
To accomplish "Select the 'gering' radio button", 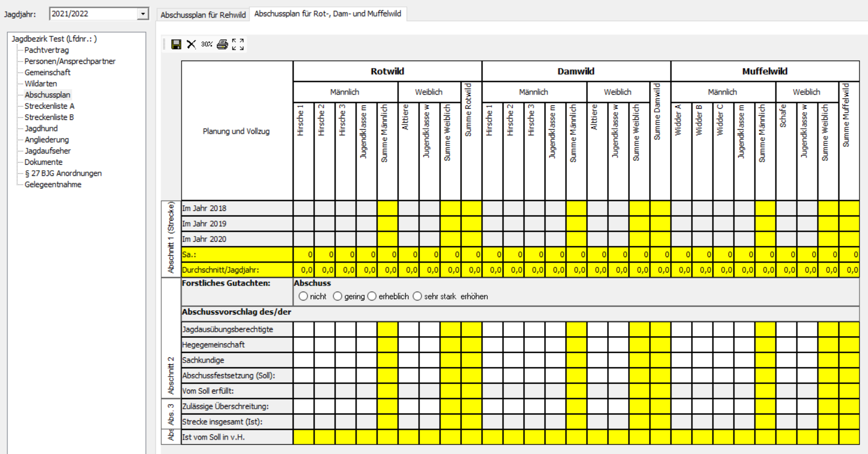I will pos(338,296).
